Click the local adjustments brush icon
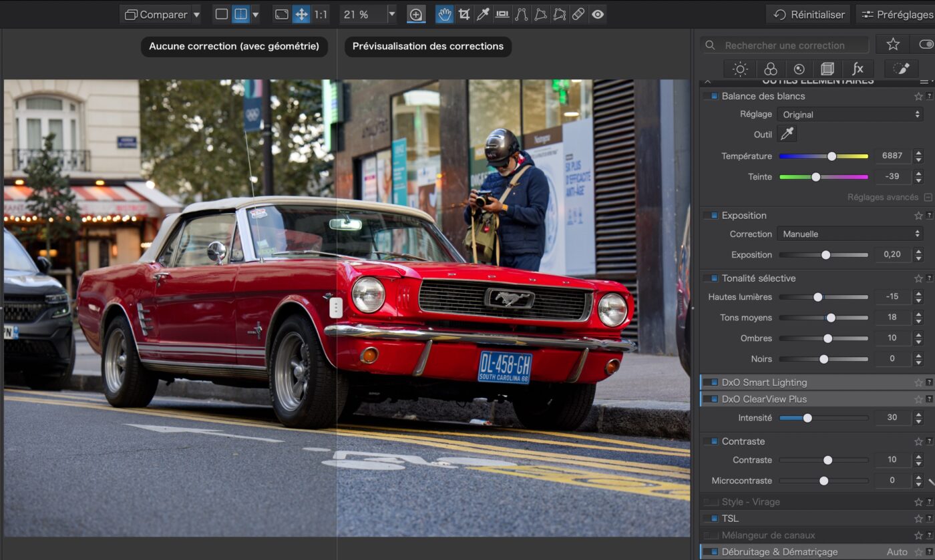Screen dimensions: 935x560 (901, 69)
